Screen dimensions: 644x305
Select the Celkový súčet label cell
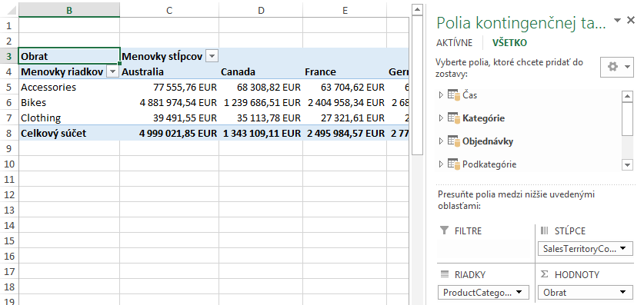69,133
